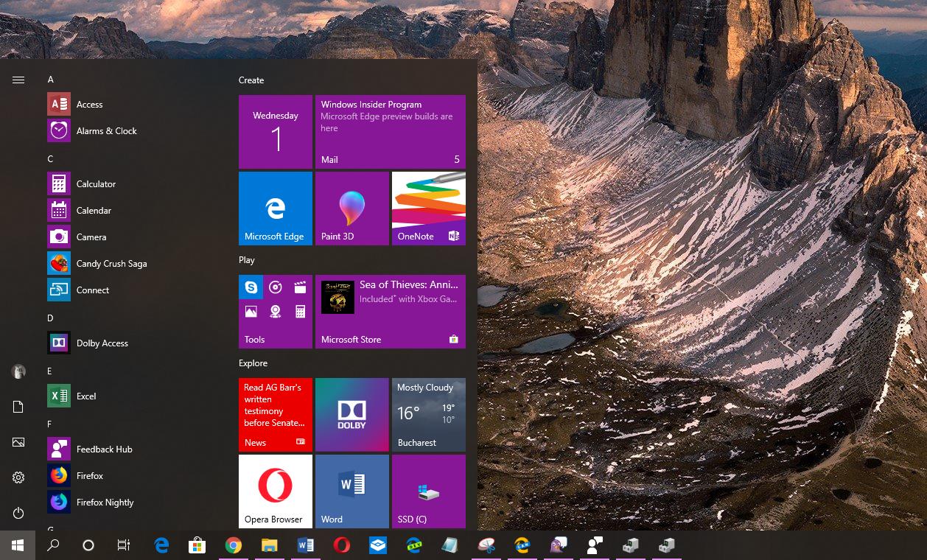
Task: Open the Bucharest weather tile
Action: coord(429,415)
